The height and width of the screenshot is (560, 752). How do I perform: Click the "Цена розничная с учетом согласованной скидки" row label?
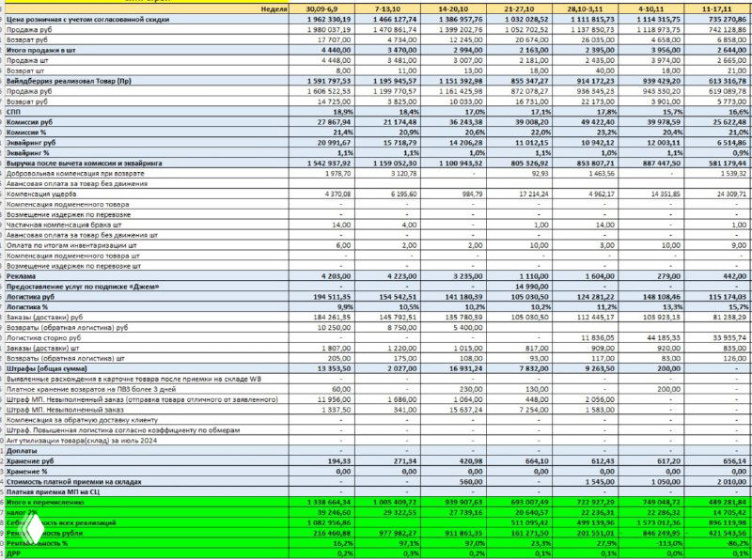90,19
